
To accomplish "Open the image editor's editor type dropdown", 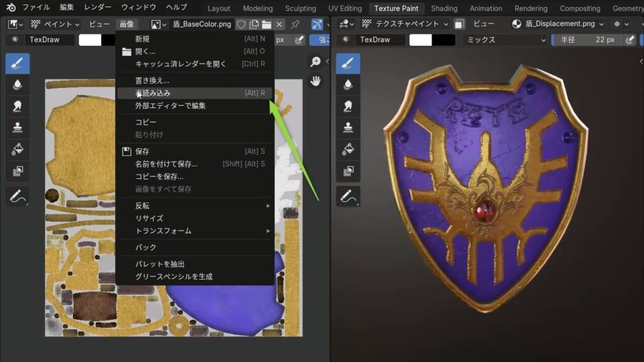I will tap(15, 25).
